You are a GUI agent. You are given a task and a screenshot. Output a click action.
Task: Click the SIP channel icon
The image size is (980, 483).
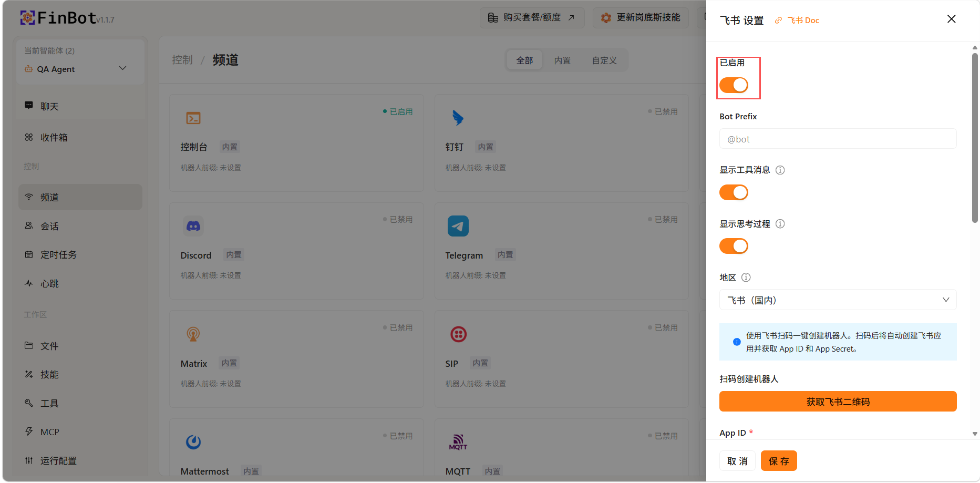point(458,334)
